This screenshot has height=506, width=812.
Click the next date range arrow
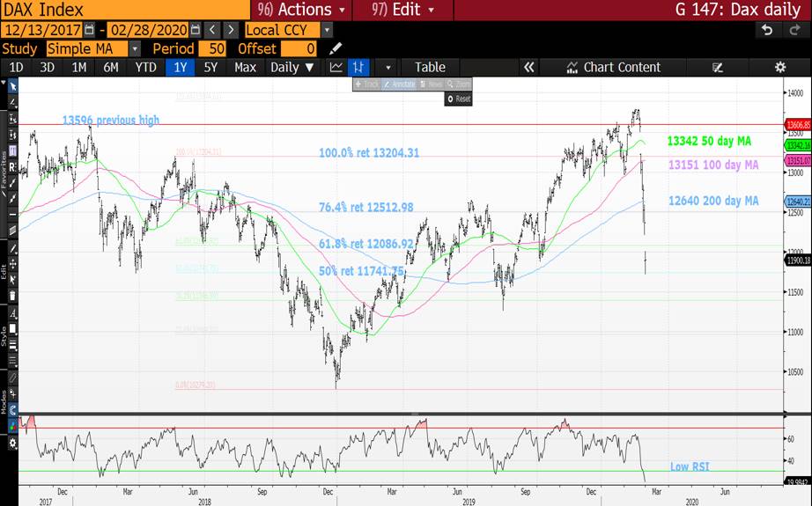pyautogui.click(x=231, y=30)
